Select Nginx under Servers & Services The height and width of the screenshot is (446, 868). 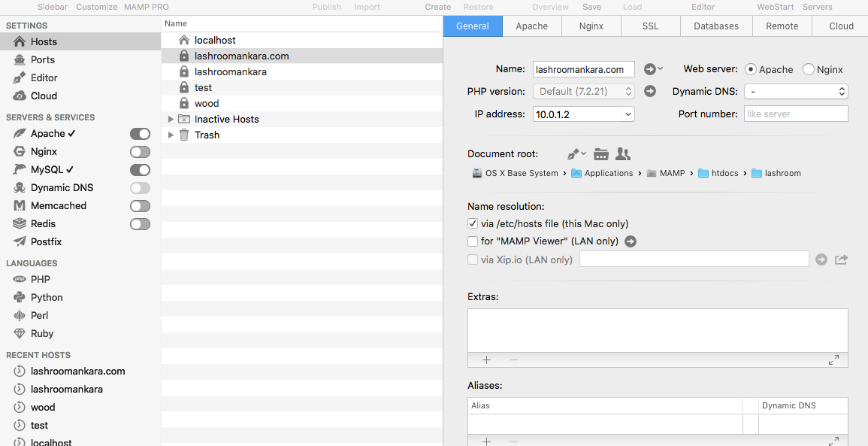pos(44,151)
